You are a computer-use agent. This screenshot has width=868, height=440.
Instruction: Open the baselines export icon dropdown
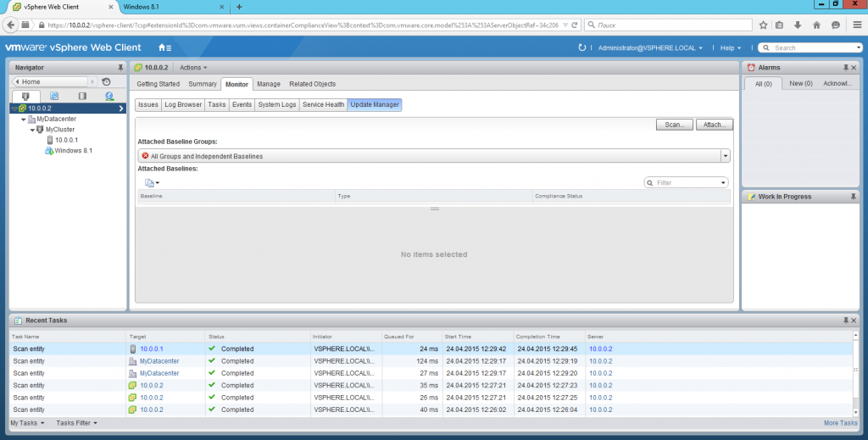[x=152, y=182]
